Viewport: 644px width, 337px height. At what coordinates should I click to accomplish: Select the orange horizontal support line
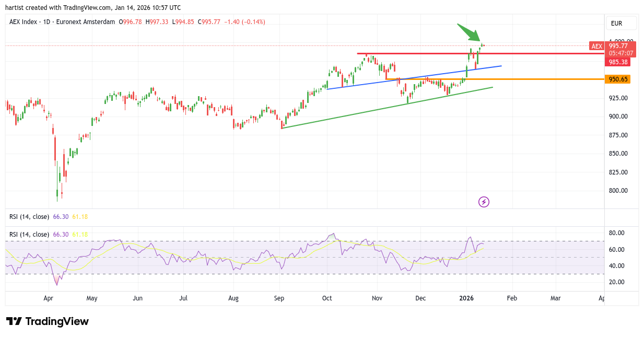point(522,79)
